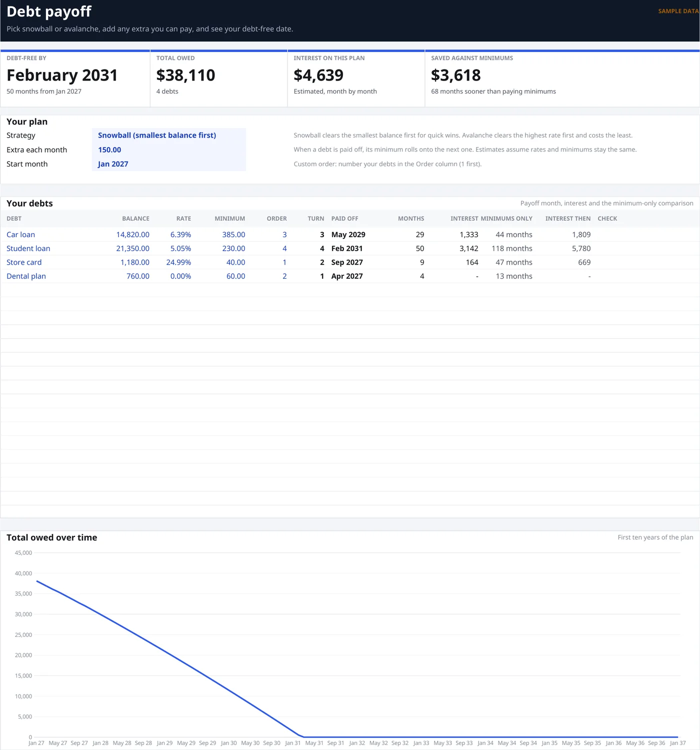Click the SAMPLE DATA label
Image resolution: width=700 pixels, height=750 pixels.
(x=678, y=11)
